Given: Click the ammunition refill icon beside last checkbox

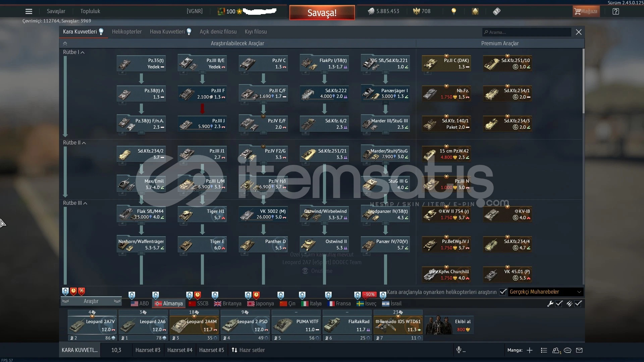Looking at the screenshot, I should [x=569, y=304].
